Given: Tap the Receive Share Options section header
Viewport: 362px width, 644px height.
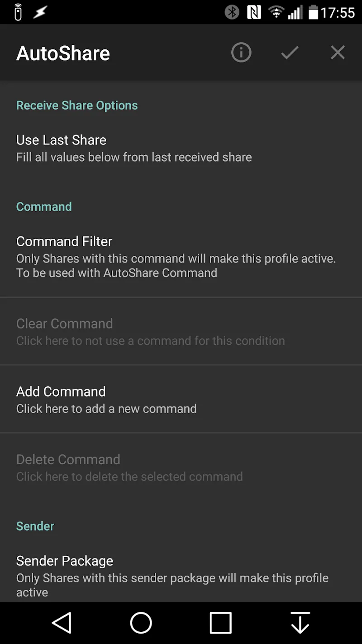Looking at the screenshot, I should tap(77, 105).
